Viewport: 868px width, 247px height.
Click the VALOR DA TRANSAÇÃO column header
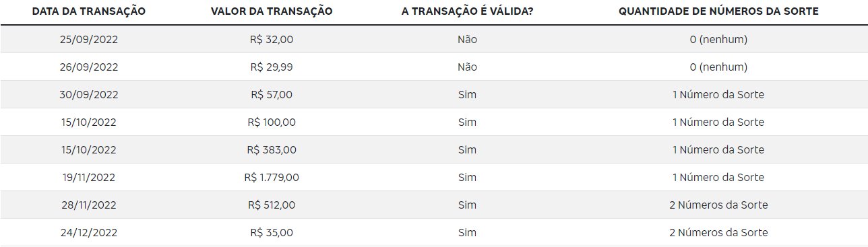pos(271,12)
